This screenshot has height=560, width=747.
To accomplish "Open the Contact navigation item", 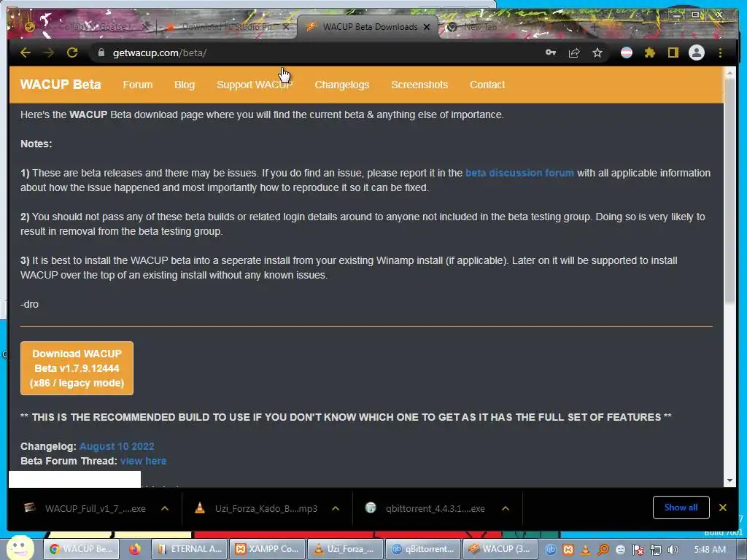I will pos(487,85).
